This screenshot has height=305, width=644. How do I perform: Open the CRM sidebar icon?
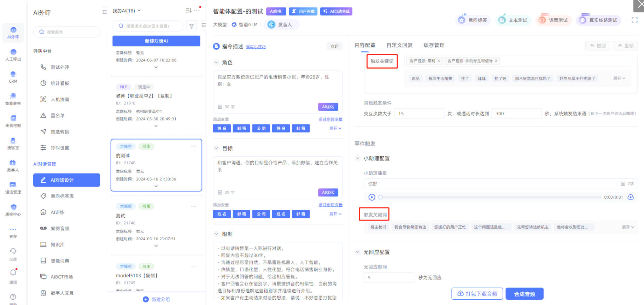coord(13,76)
